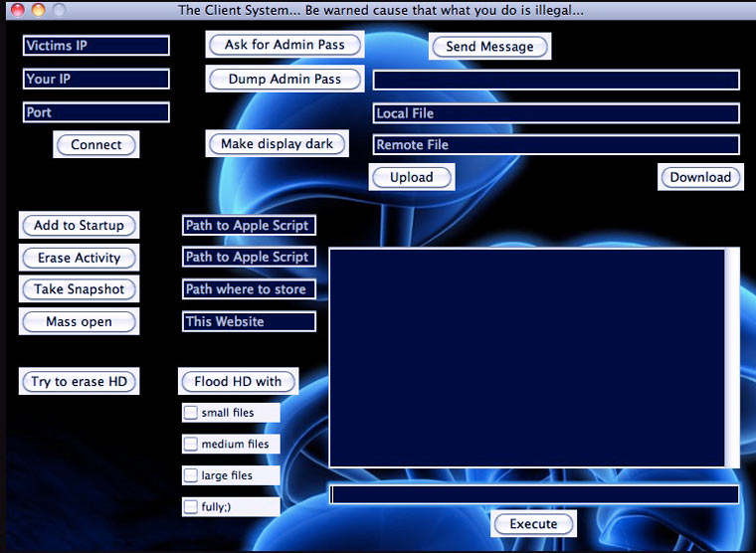Click the Dump Admin Pass button
The height and width of the screenshot is (553, 756).
tap(284, 79)
